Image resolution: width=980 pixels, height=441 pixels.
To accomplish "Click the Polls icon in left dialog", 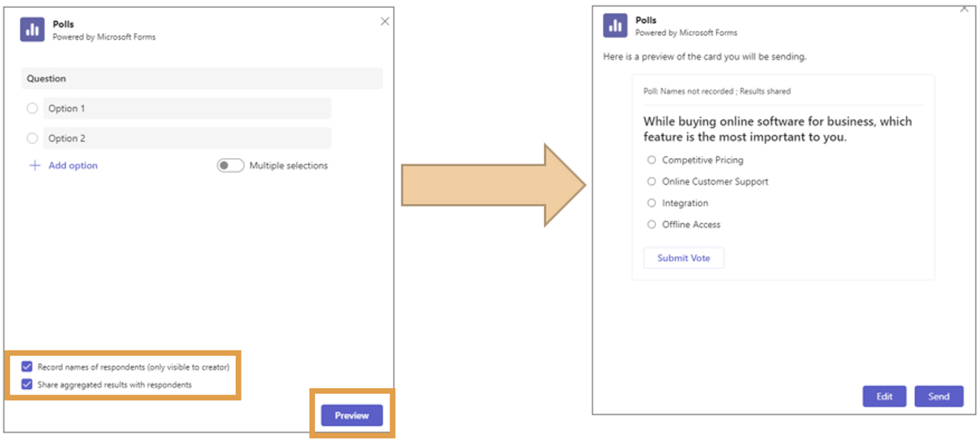I will pos(32,29).
